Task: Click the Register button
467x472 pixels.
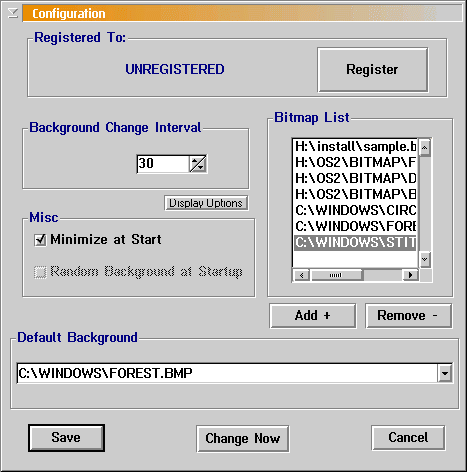Action: pyautogui.click(x=372, y=70)
